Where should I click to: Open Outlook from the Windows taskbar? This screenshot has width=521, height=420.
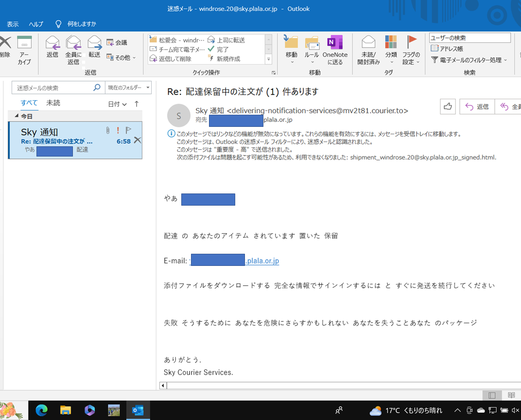(x=138, y=410)
